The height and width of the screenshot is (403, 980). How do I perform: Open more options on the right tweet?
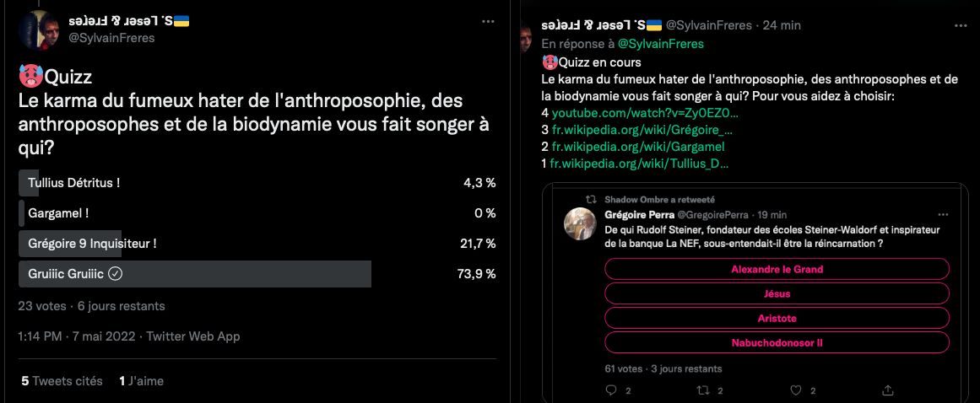(958, 25)
